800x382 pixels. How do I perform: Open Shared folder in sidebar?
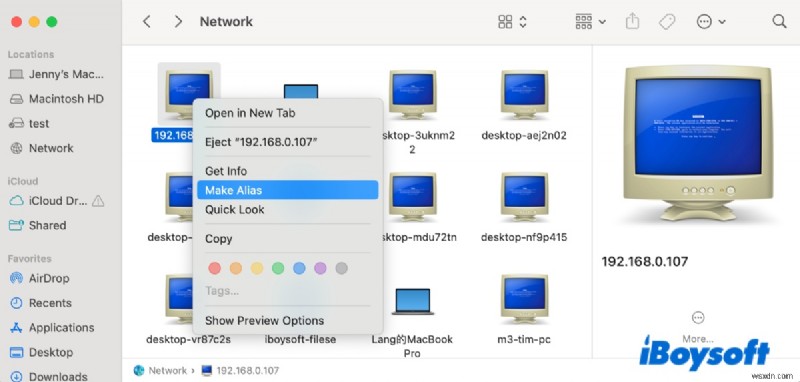[38, 225]
